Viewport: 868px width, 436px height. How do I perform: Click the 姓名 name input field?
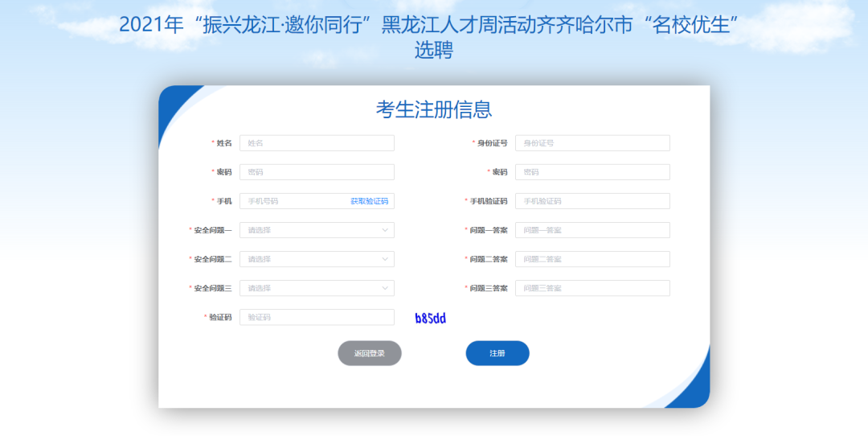click(x=317, y=143)
